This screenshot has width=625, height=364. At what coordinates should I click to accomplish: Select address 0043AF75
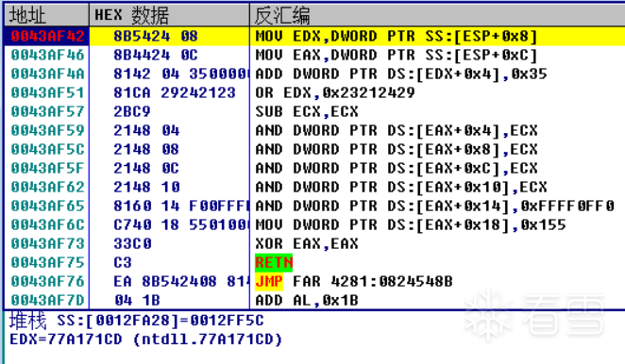(x=47, y=262)
